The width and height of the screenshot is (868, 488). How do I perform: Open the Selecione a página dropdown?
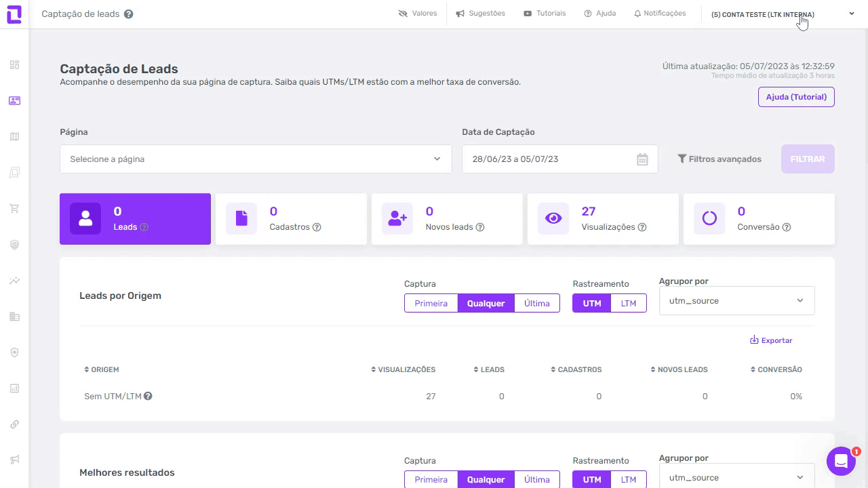pos(256,159)
